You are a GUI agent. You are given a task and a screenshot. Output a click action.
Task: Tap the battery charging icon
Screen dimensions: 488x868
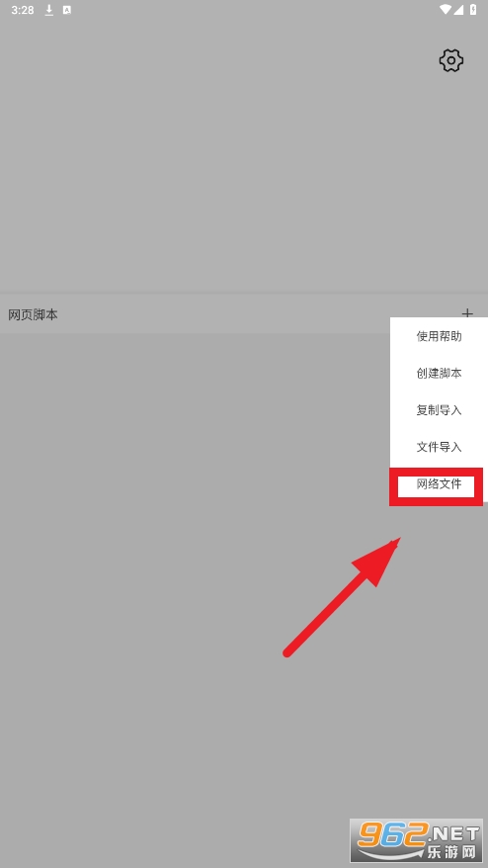[473, 10]
